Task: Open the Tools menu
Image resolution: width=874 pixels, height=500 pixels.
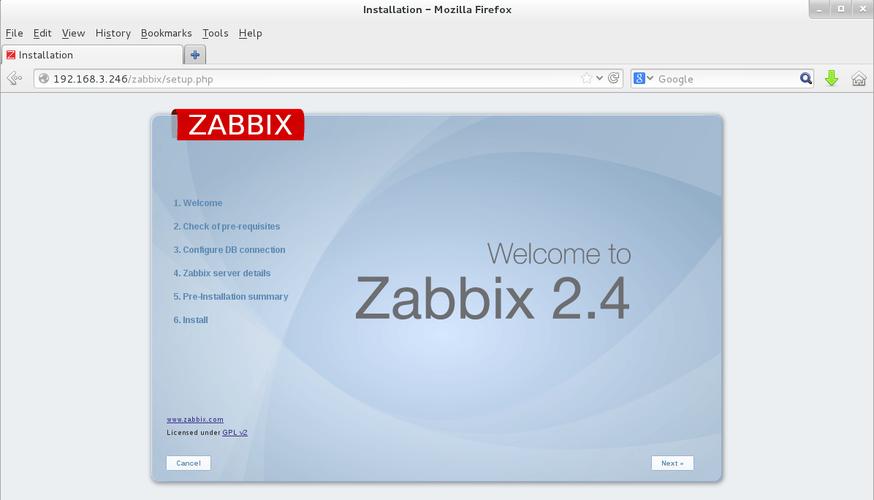Action: [215, 33]
